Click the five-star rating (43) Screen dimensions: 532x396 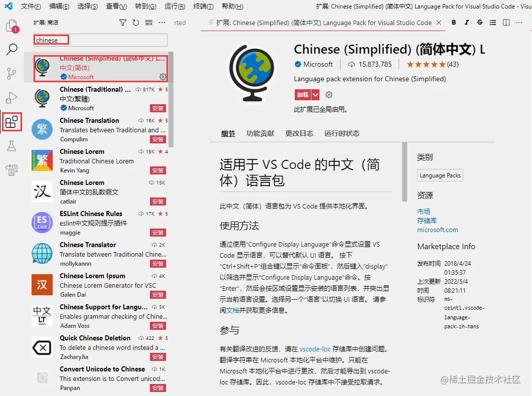pos(433,64)
